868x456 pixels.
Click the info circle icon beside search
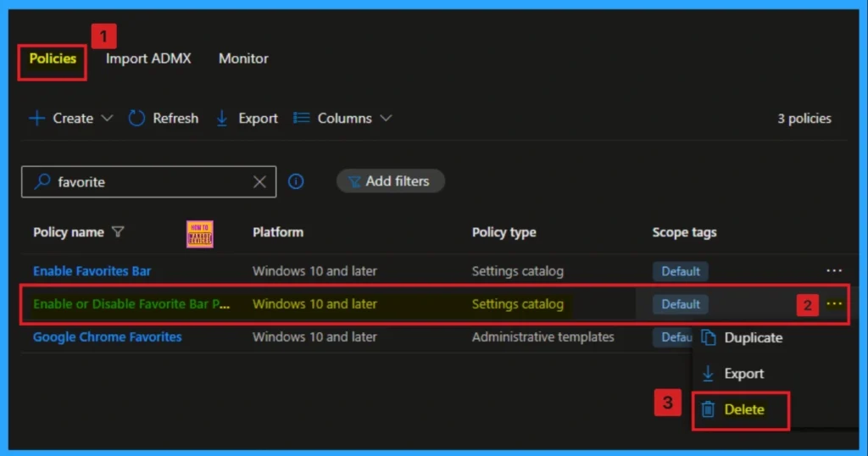point(296,181)
